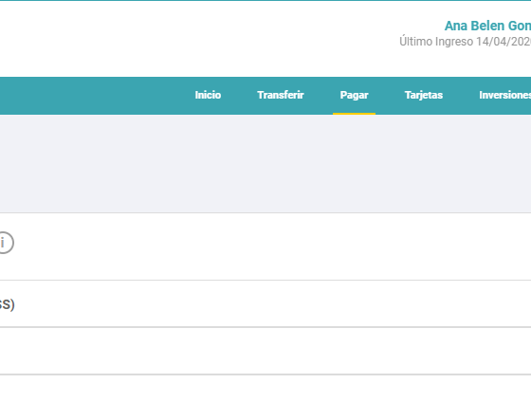Open the Inversiones tab
Screen dimensions: 531x420
point(504,95)
